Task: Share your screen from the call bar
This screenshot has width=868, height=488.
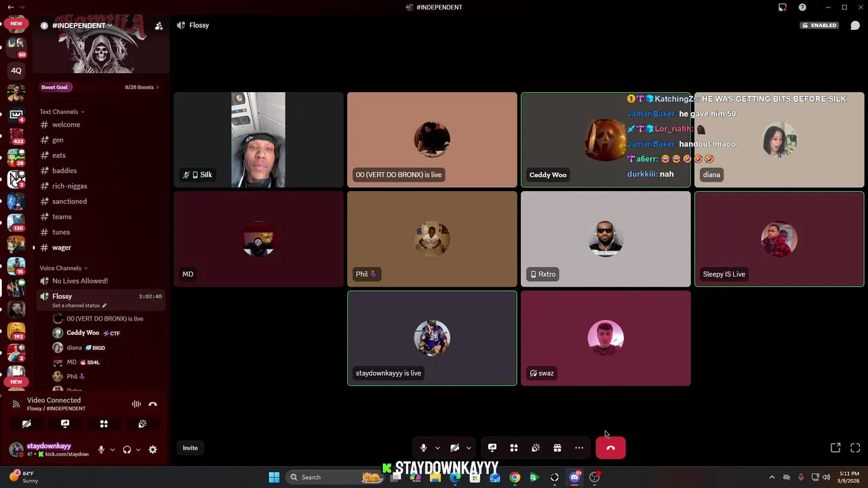Action: coord(492,448)
